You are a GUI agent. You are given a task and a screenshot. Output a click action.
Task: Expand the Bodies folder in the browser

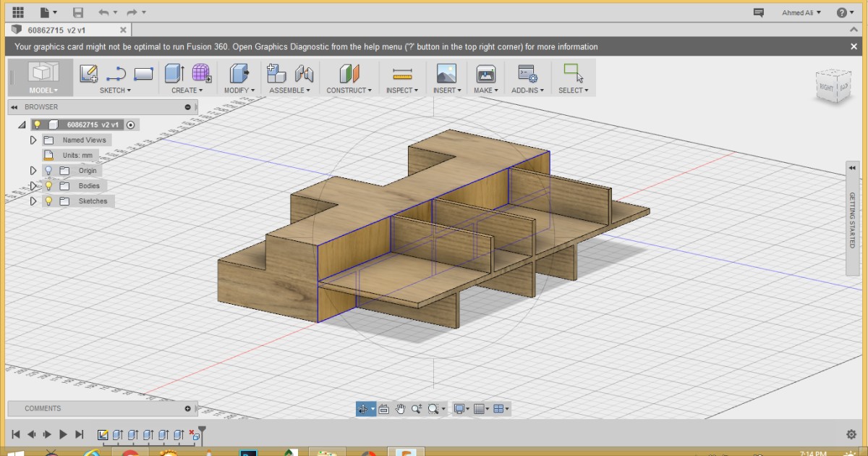coord(35,186)
